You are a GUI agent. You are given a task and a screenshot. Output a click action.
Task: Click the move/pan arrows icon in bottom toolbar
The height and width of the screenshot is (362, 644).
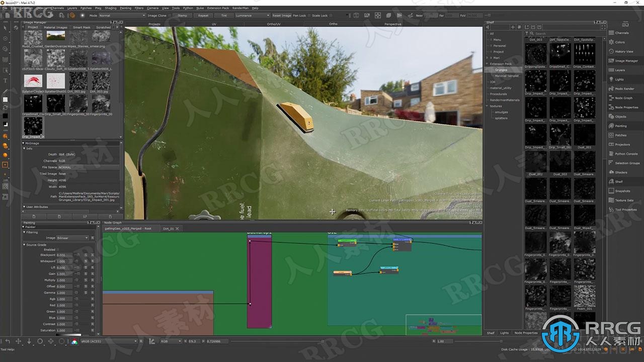18,341
